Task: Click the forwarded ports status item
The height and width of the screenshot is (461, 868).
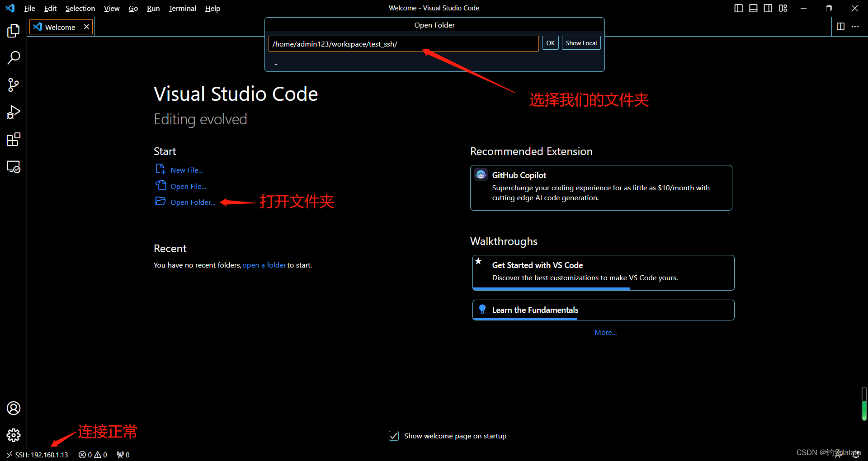Action: [123, 455]
